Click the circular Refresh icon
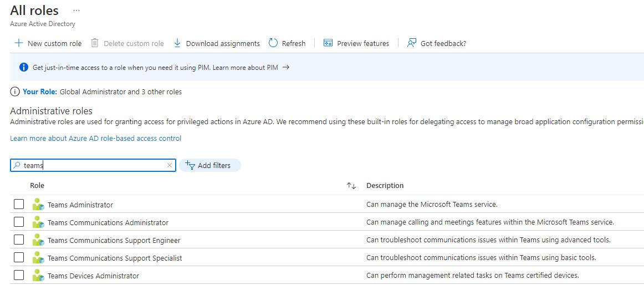Image resolution: width=644 pixels, height=295 pixels. coord(273,43)
